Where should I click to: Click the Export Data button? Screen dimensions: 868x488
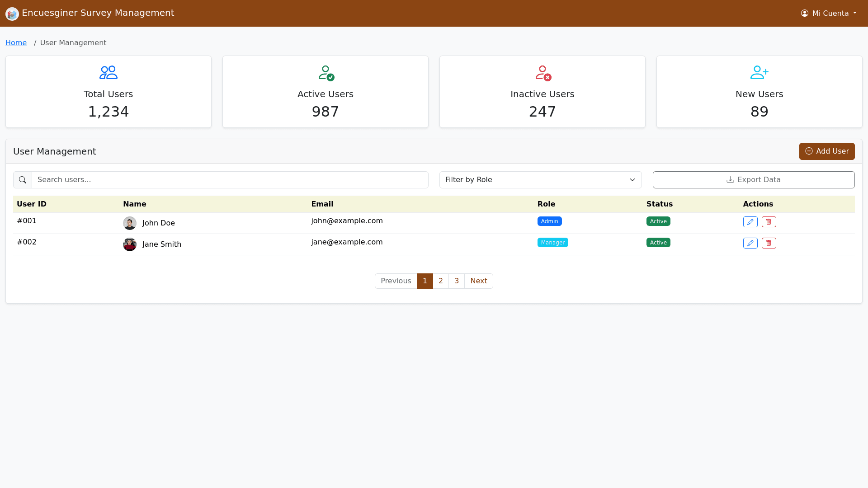754,180
